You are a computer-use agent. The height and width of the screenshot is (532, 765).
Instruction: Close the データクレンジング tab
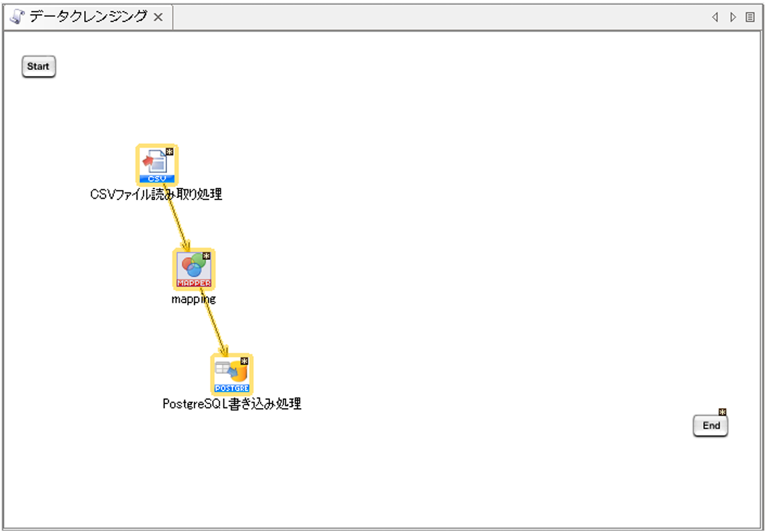pos(158,18)
